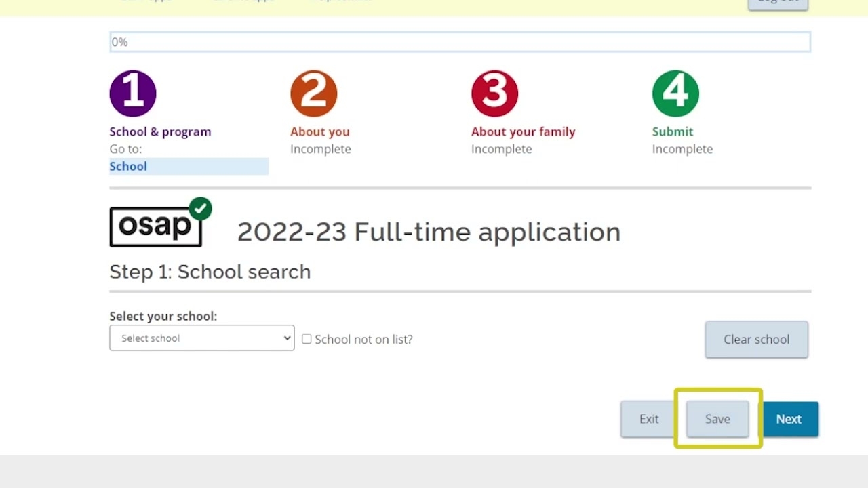Click the blue Next button

click(x=789, y=419)
